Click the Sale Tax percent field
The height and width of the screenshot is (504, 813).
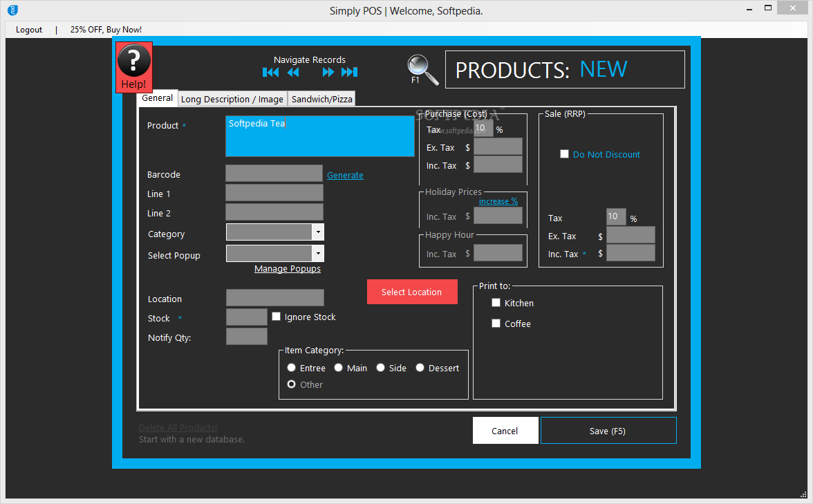point(616,217)
